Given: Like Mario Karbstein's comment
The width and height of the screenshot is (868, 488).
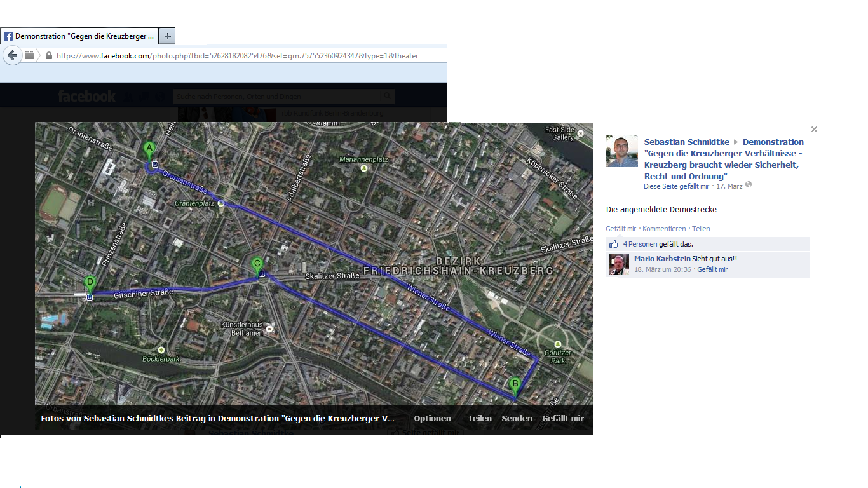Looking at the screenshot, I should pos(712,270).
